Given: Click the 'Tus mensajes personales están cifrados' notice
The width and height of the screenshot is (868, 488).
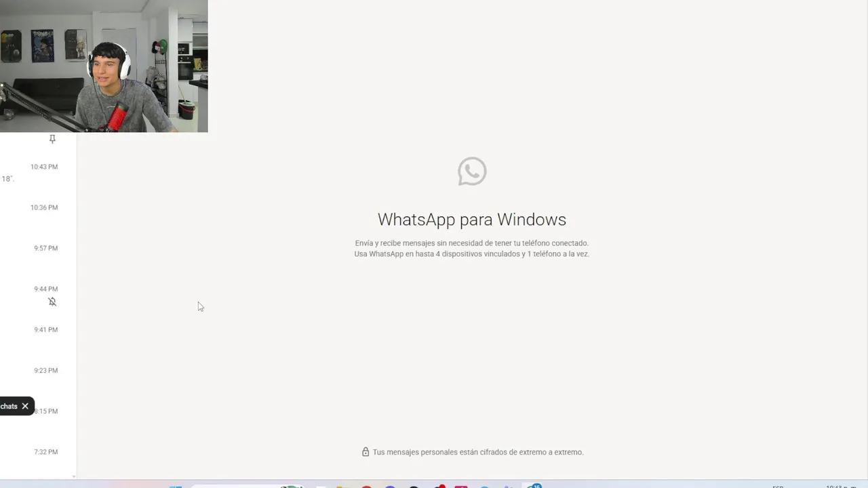Looking at the screenshot, I should [478, 452].
